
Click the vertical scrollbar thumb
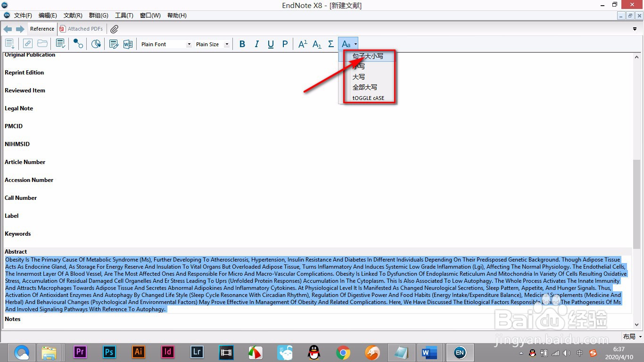[637, 204]
